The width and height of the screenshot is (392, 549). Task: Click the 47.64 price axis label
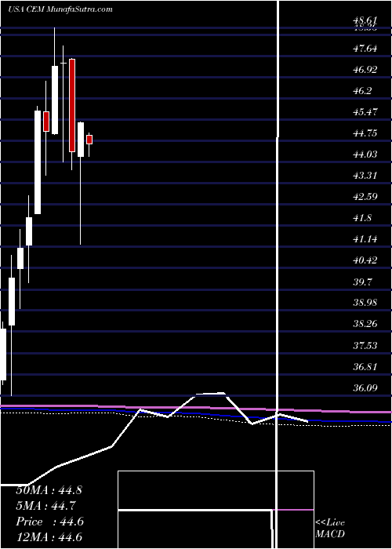pyautogui.click(x=365, y=48)
